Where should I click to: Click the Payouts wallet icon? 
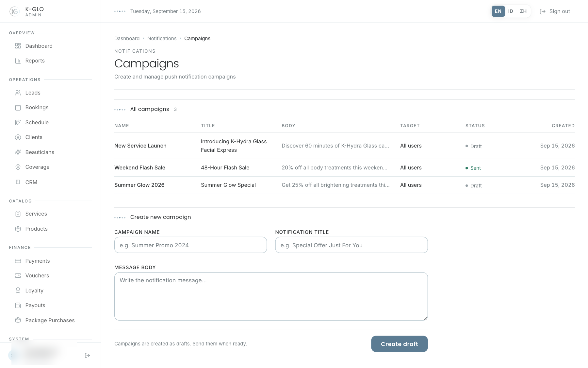pos(18,306)
